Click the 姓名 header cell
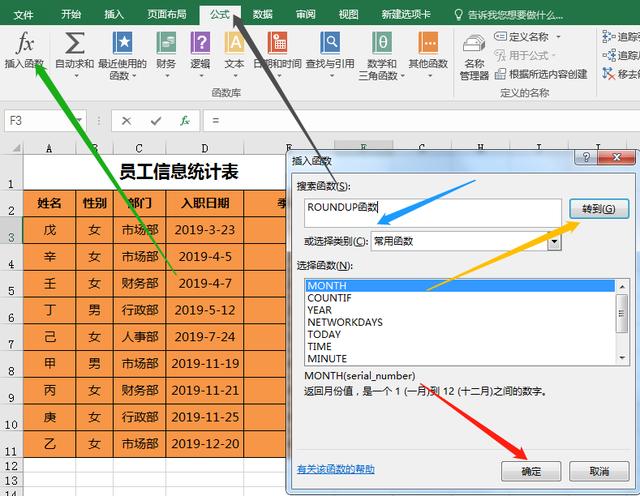 pyautogui.click(x=49, y=203)
